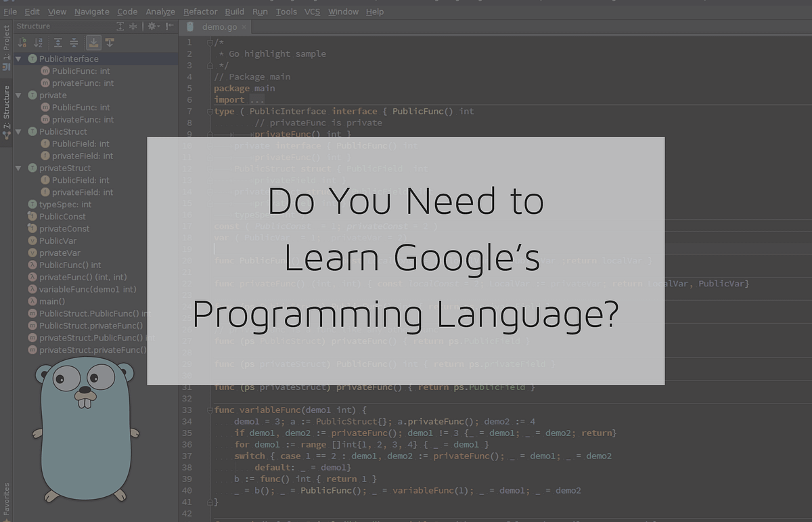Collapse the privateStruct tree node
The image size is (812, 522).
click(x=18, y=168)
